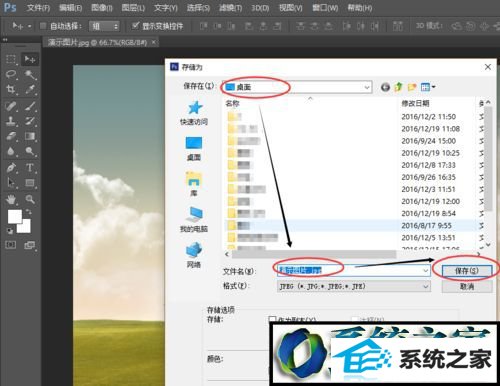
Task: Open 我的电脑 in the dialog sidebar
Action: [x=194, y=219]
